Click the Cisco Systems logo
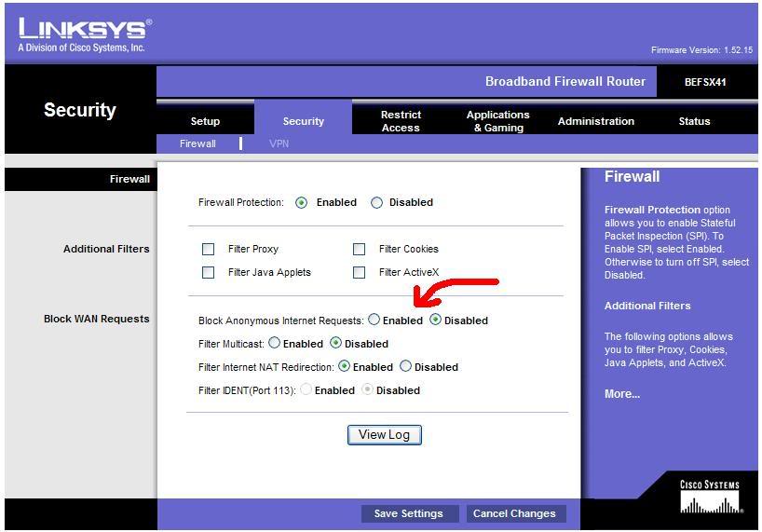The image size is (762, 532). point(710,498)
